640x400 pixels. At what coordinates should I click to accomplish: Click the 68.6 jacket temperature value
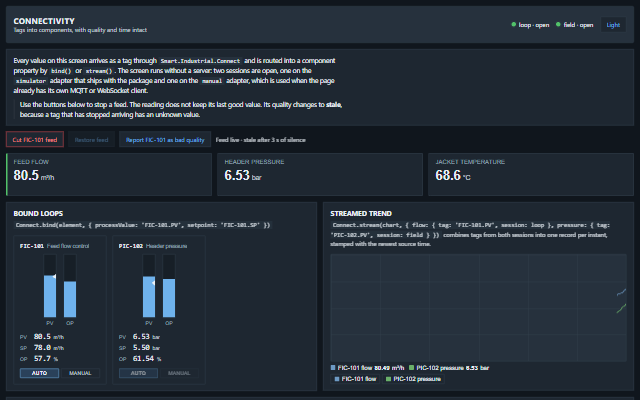click(448, 175)
